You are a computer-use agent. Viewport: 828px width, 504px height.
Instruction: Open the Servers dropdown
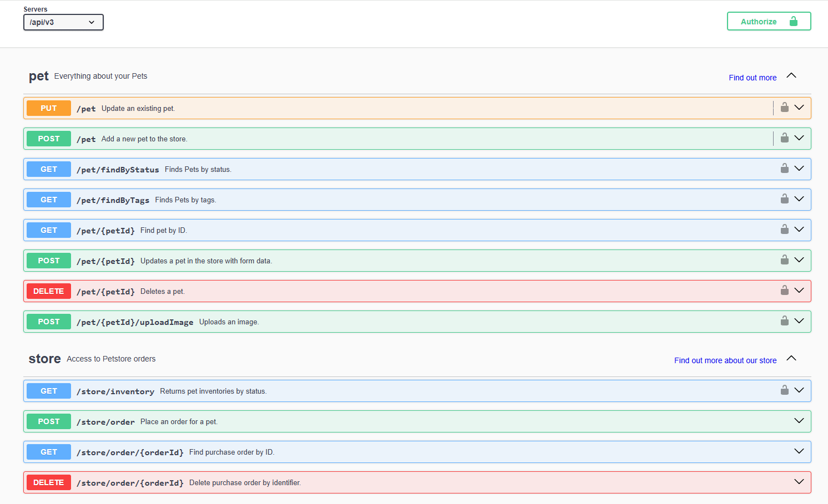pyautogui.click(x=63, y=22)
